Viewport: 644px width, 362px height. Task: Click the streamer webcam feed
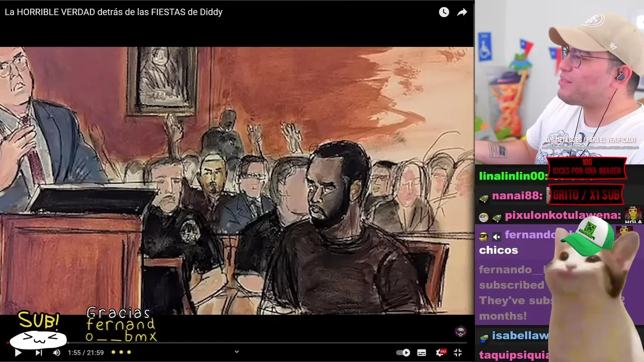tap(559, 82)
